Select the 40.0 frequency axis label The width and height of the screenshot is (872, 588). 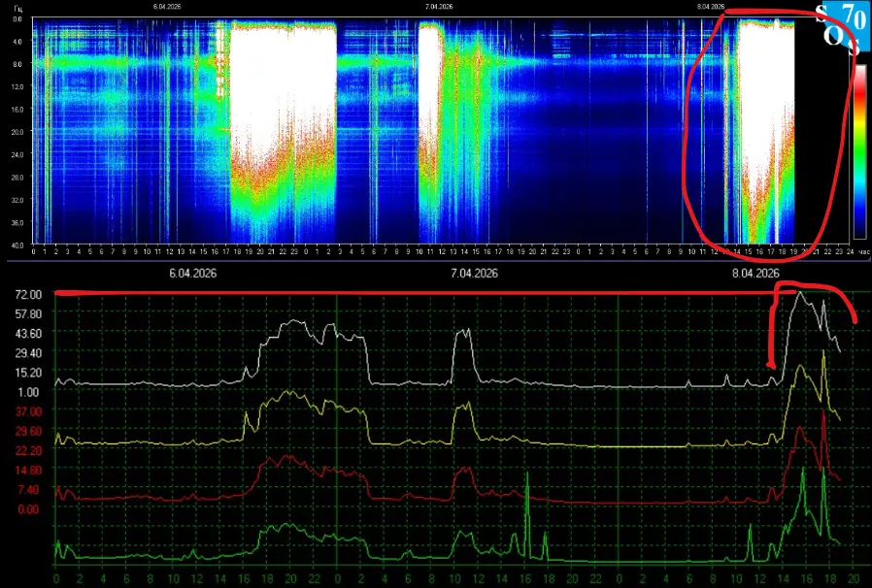[17, 245]
